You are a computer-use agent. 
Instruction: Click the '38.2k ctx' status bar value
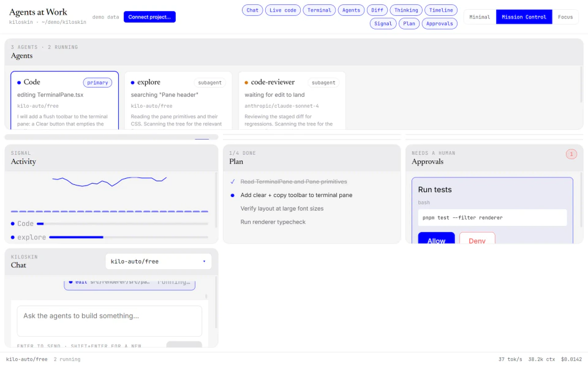point(541,359)
